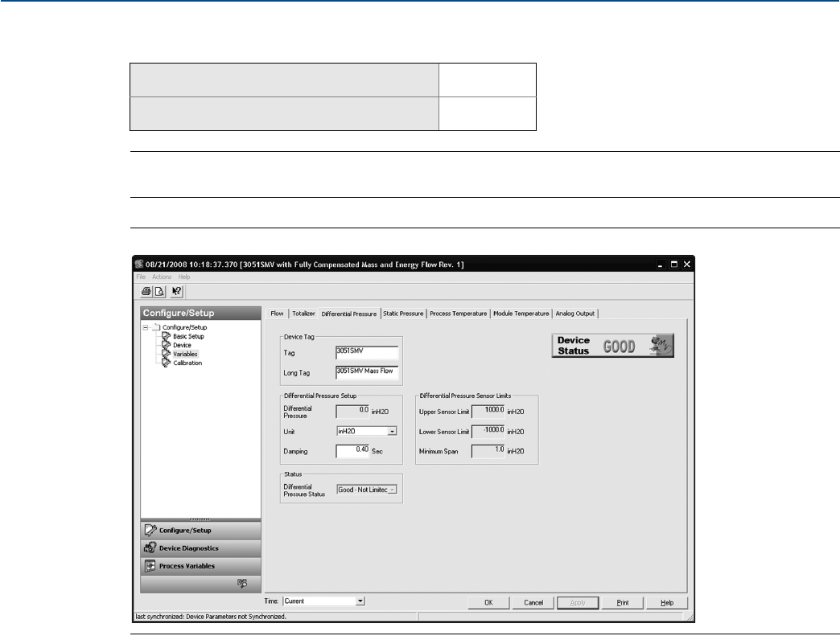Screen dimensions: 840x640
Task: Click the Variables tree icon
Action: pyautogui.click(x=166, y=354)
